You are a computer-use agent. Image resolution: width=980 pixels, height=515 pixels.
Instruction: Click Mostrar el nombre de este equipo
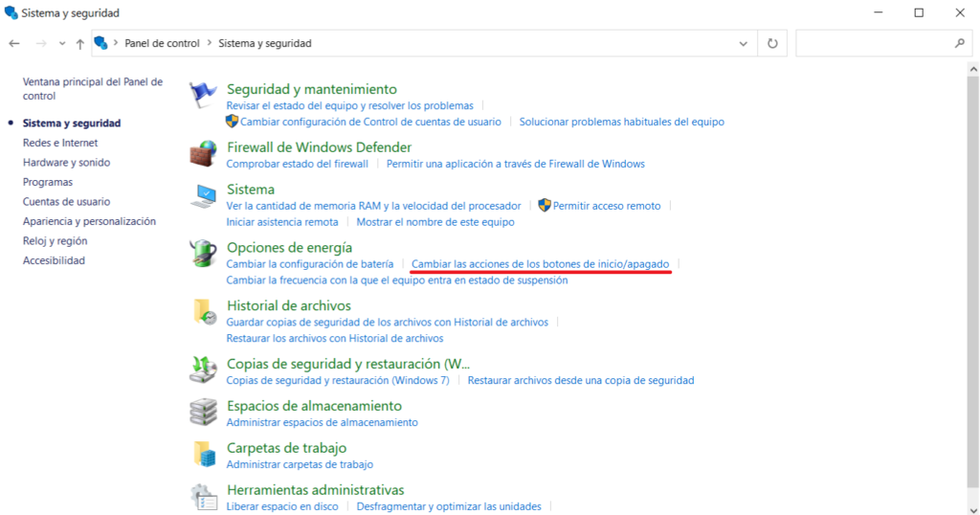coord(435,222)
